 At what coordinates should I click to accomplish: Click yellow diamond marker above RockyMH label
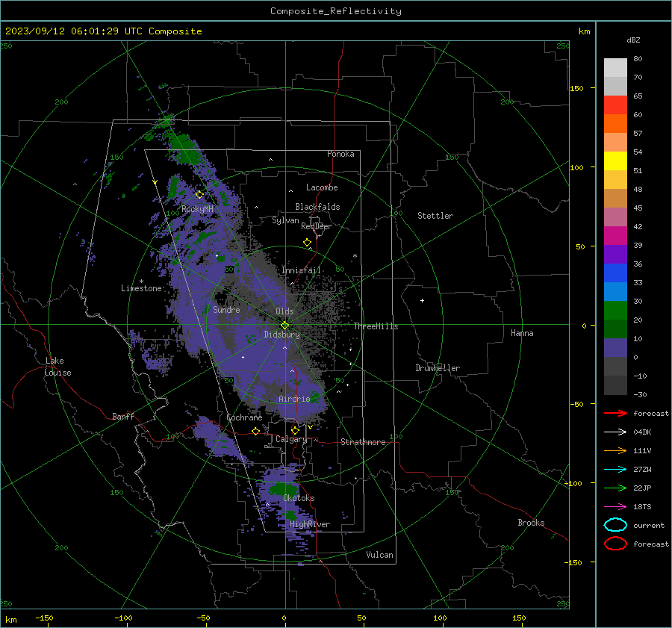(199, 195)
